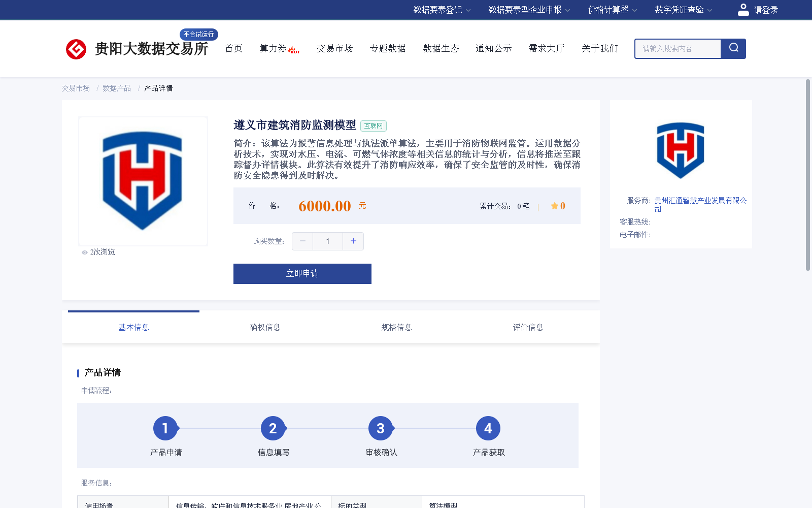Go to 交易市场 breadcrumb link
Screen dimensions: 812x508
76,88
